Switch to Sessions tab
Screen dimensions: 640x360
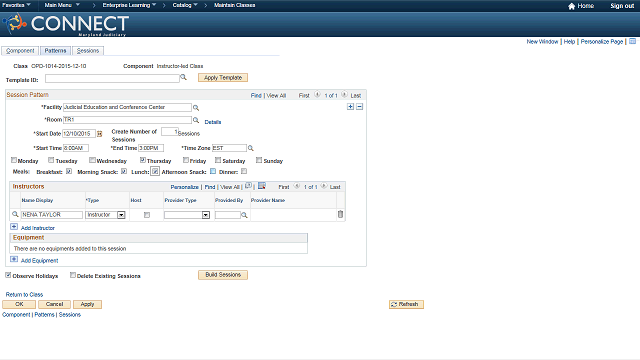tap(88, 51)
